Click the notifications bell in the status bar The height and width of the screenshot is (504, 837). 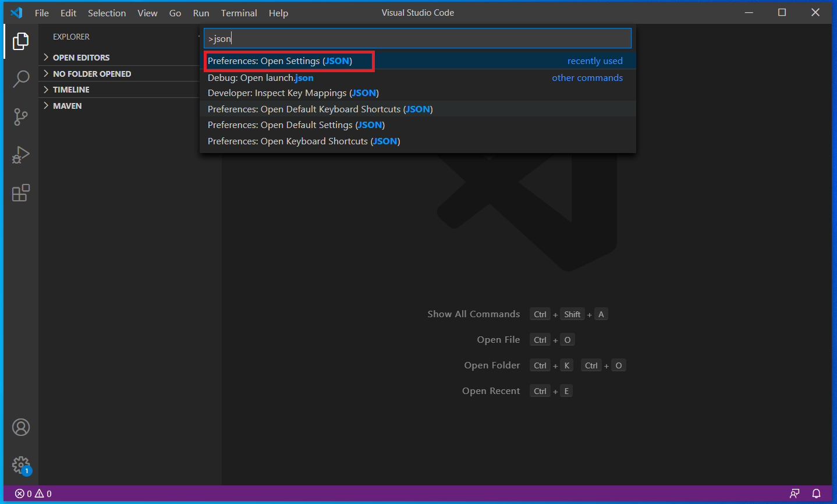817,493
